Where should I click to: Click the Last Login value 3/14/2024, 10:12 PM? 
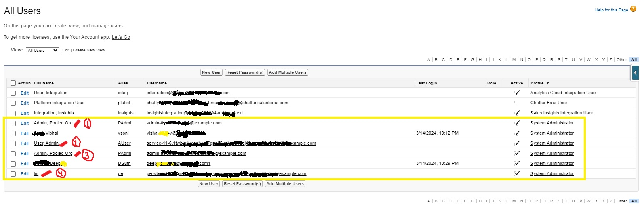point(437,133)
